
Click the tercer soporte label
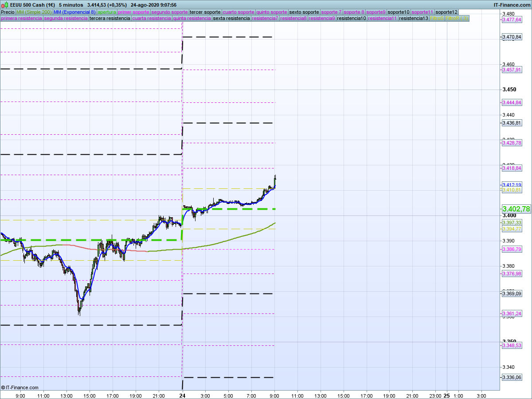click(x=205, y=12)
